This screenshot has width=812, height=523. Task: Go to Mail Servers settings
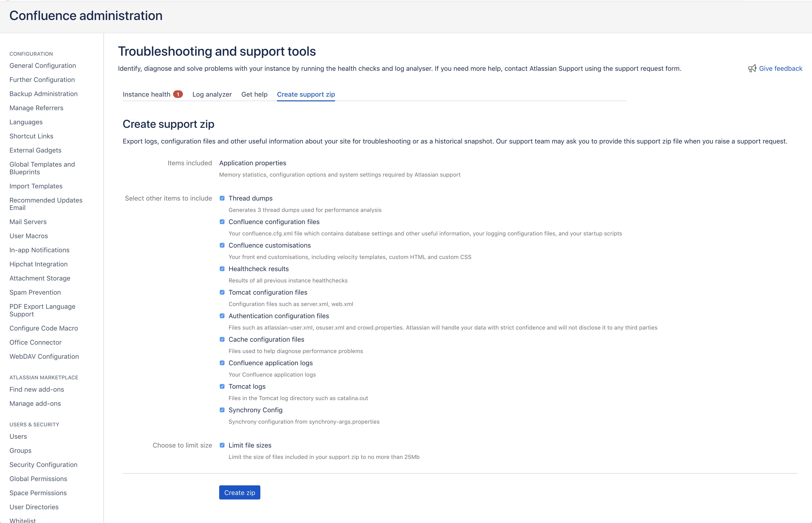[x=28, y=222]
